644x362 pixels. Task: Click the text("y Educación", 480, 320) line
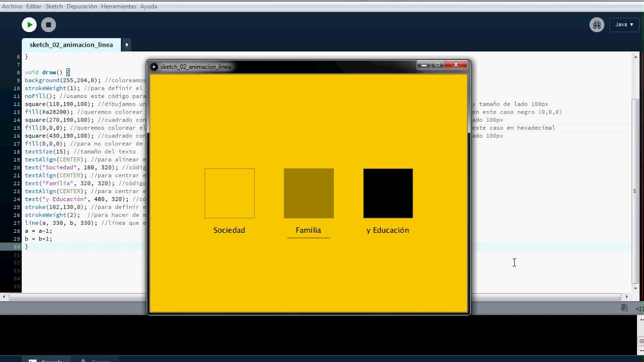click(x=85, y=199)
